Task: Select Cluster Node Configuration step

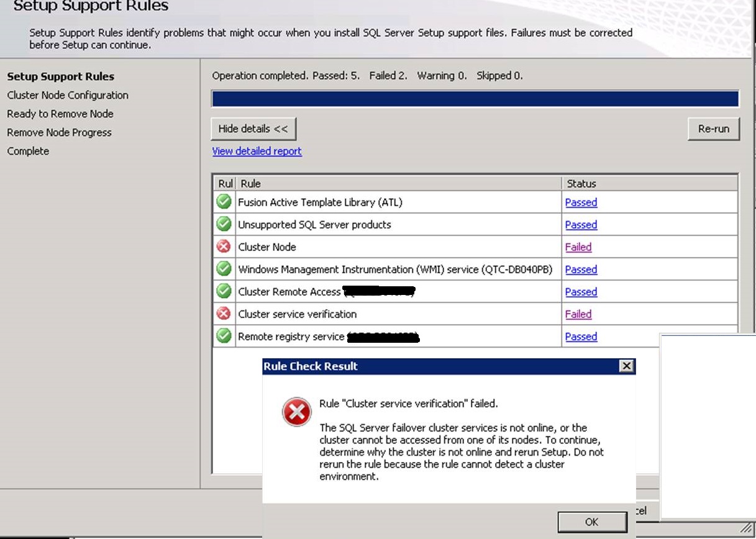Action: [67, 95]
